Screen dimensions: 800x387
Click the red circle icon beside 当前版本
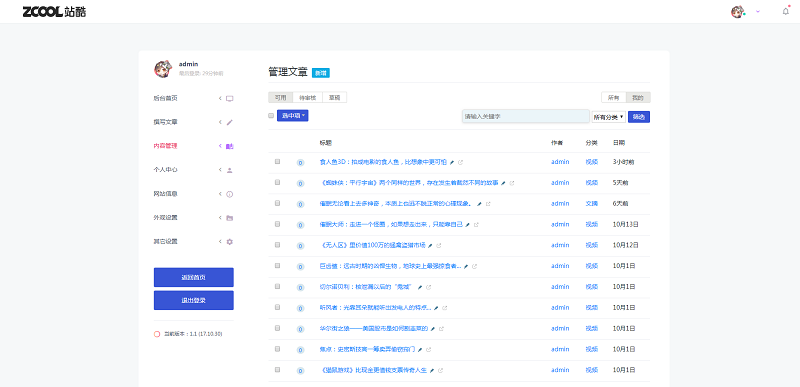click(x=157, y=334)
